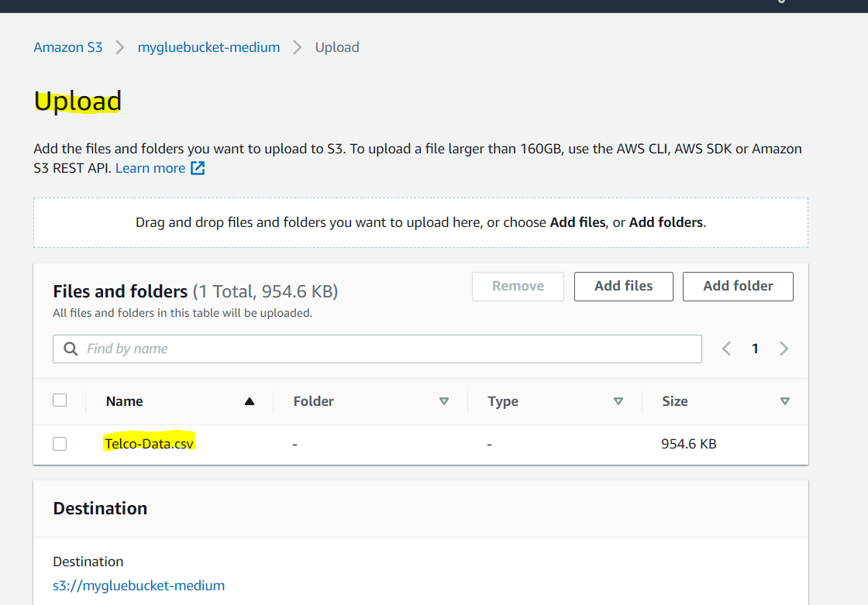
Task: Open Amazon S3 breadcrumb link
Action: pyautogui.click(x=68, y=47)
